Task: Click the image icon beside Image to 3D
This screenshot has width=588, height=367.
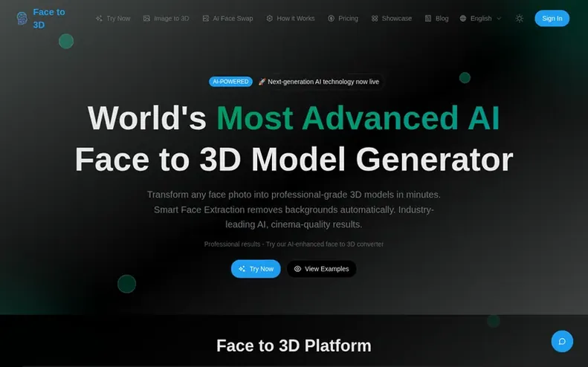Action: click(146, 19)
